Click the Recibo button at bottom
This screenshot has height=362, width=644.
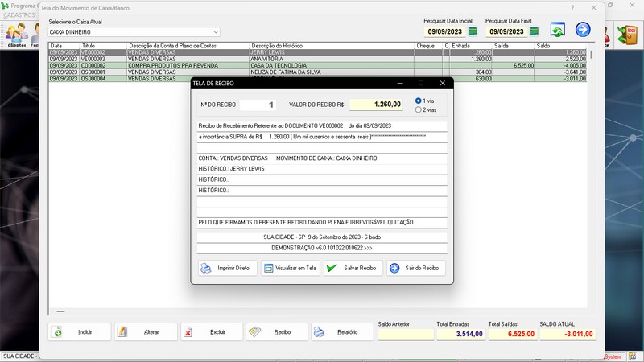[x=277, y=332]
